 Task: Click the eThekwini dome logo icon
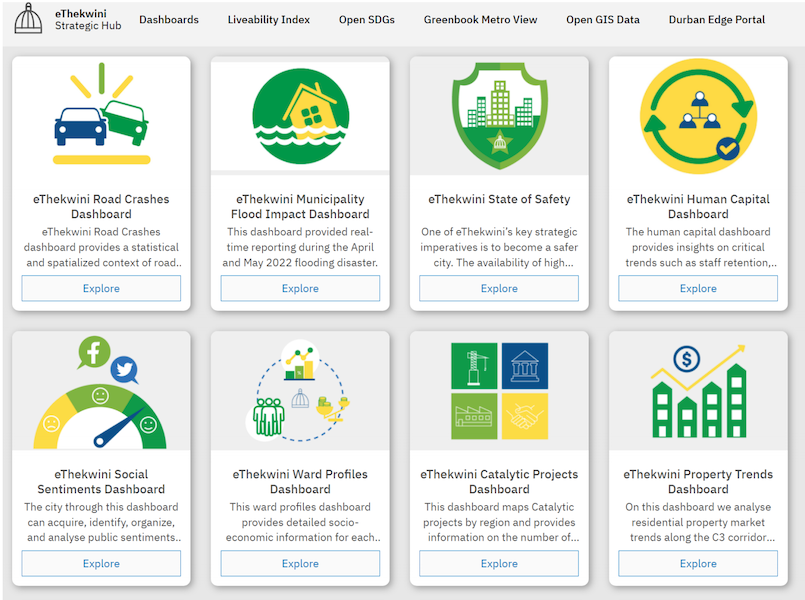pyautogui.click(x=28, y=18)
